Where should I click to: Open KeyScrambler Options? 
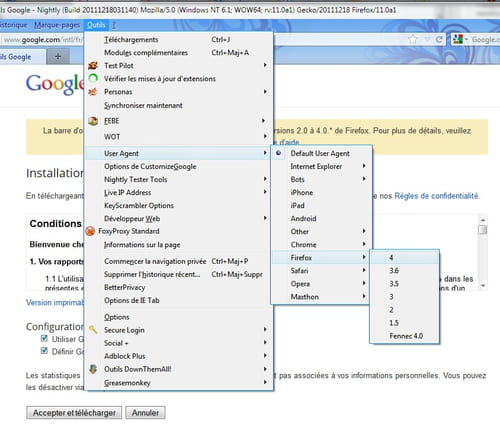click(179, 205)
